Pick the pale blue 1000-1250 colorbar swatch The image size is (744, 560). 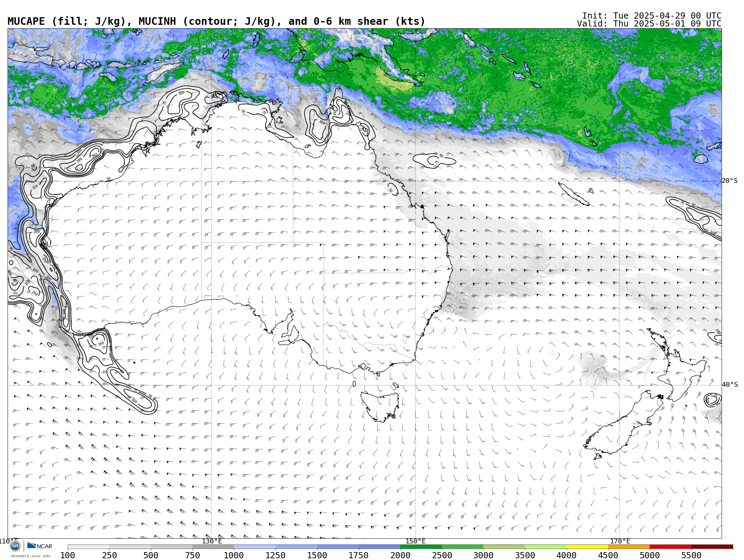click(x=255, y=547)
